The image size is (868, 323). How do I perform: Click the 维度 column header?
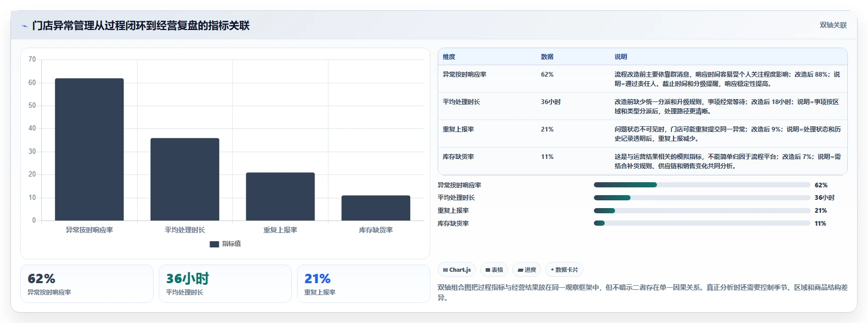click(x=449, y=57)
